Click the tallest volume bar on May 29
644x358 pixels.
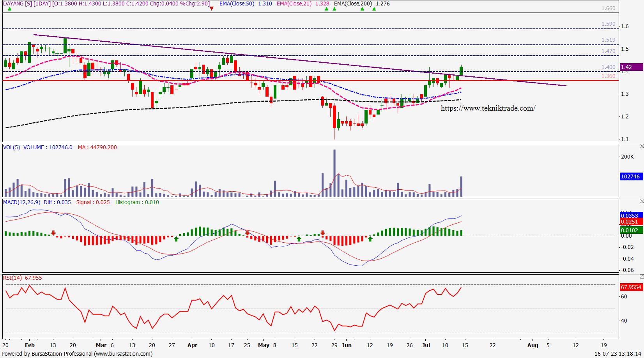pyautogui.click(x=334, y=173)
